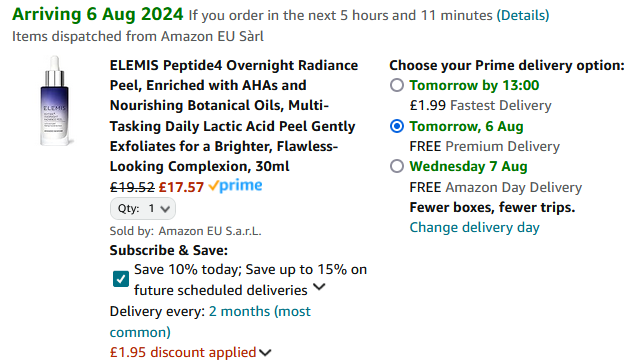Viewport: 639px width, 360px height.
Task: Click the £1.95 discount applied text
Action: tap(183, 352)
